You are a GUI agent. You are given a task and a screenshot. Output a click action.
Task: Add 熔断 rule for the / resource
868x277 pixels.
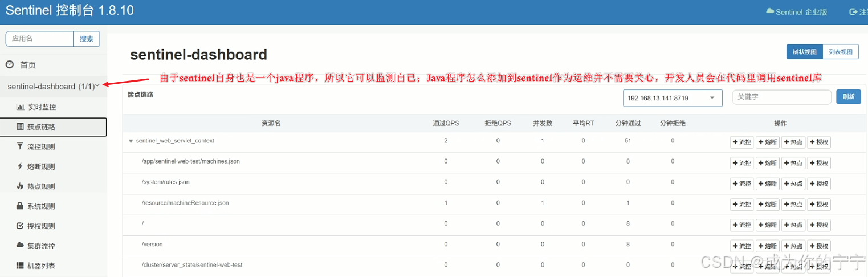pyautogui.click(x=767, y=225)
